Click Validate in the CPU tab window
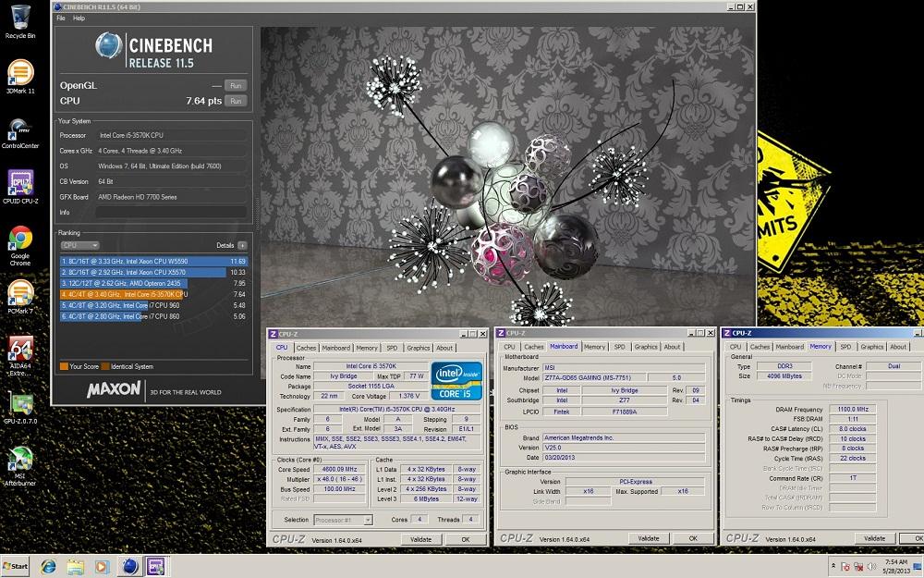The image size is (924, 578). point(420,540)
